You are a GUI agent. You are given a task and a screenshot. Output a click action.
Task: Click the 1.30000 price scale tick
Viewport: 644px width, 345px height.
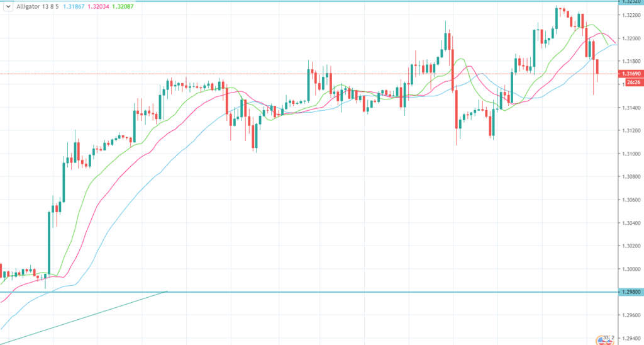pyautogui.click(x=631, y=269)
